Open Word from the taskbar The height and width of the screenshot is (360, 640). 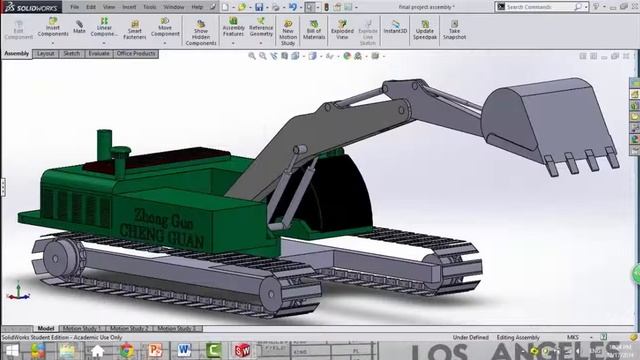(184, 351)
